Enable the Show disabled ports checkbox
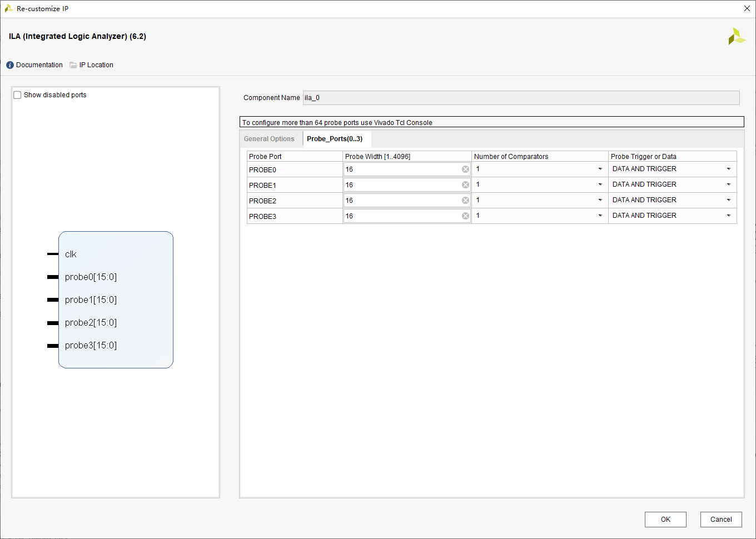The image size is (756, 539). 17,95
